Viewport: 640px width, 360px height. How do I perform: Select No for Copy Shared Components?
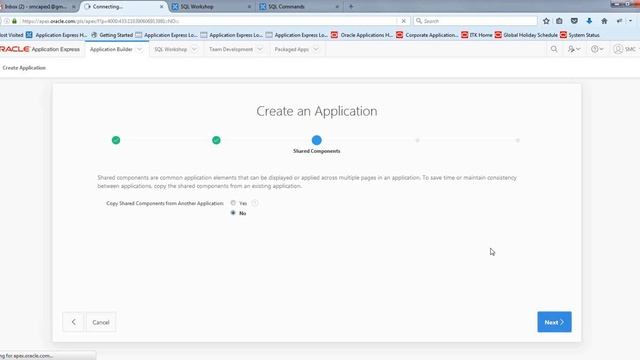coord(233,213)
